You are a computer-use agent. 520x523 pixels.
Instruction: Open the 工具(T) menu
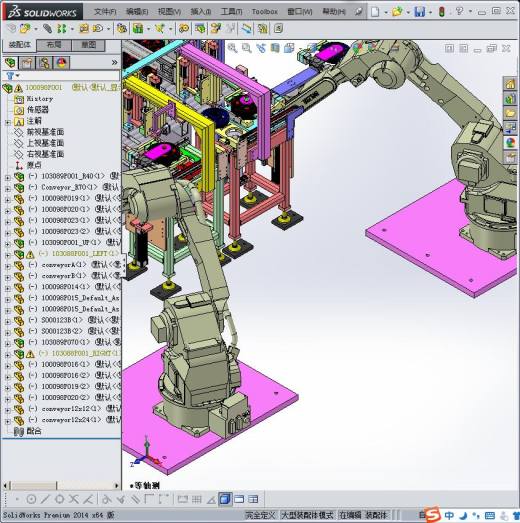(x=231, y=12)
